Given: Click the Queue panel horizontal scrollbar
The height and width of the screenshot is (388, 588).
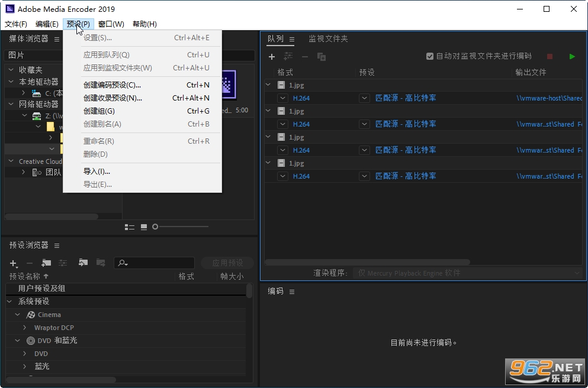Looking at the screenshot, I should 368,262.
